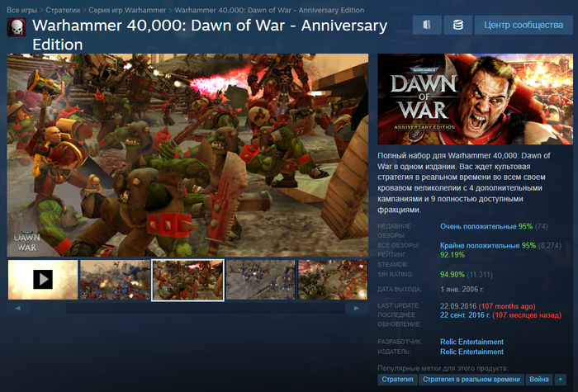The height and width of the screenshot is (392, 578).
Task: Click developer link Relic Entertainment
Action: pyautogui.click(x=471, y=342)
